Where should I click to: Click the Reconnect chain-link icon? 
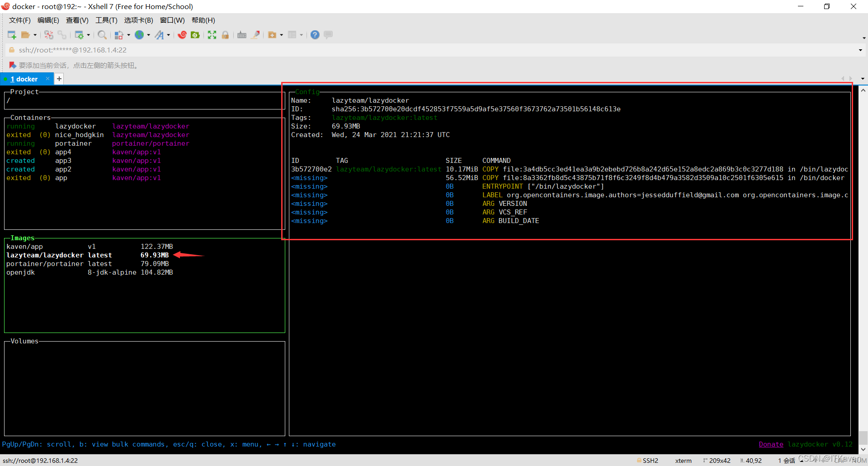[62, 35]
